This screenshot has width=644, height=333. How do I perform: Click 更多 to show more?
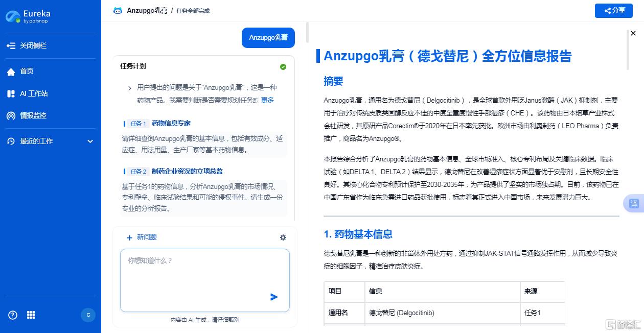[x=268, y=100]
